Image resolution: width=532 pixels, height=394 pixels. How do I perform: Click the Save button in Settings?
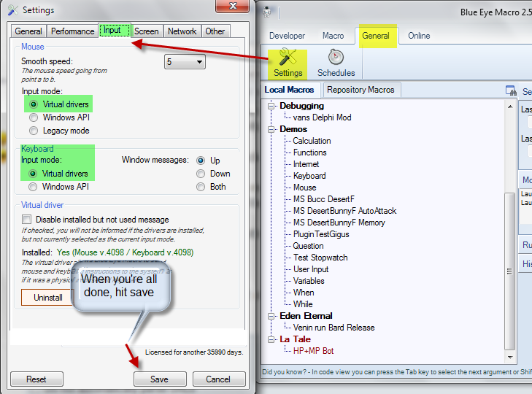pos(160,379)
